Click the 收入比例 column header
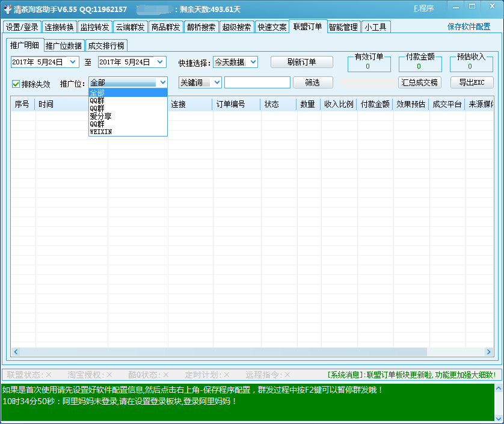The width and height of the screenshot is (504, 424). (x=339, y=104)
